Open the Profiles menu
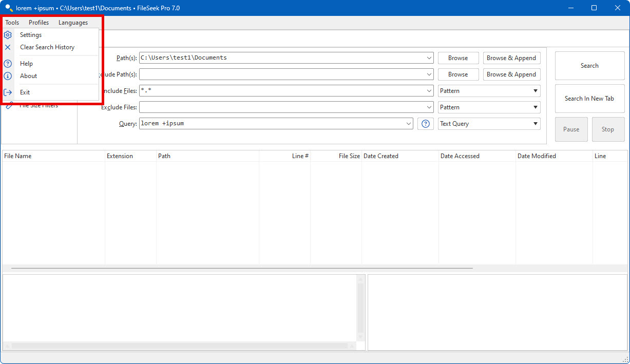This screenshot has height=364, width=630. 39,23
